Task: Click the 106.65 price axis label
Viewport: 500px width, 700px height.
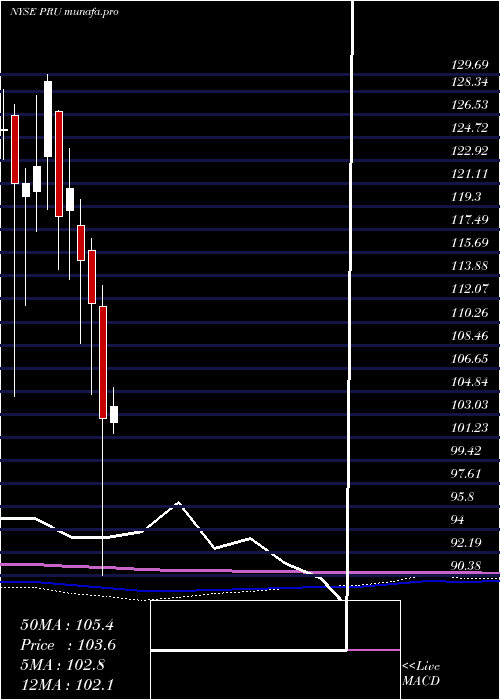Action: coord(470,359)
